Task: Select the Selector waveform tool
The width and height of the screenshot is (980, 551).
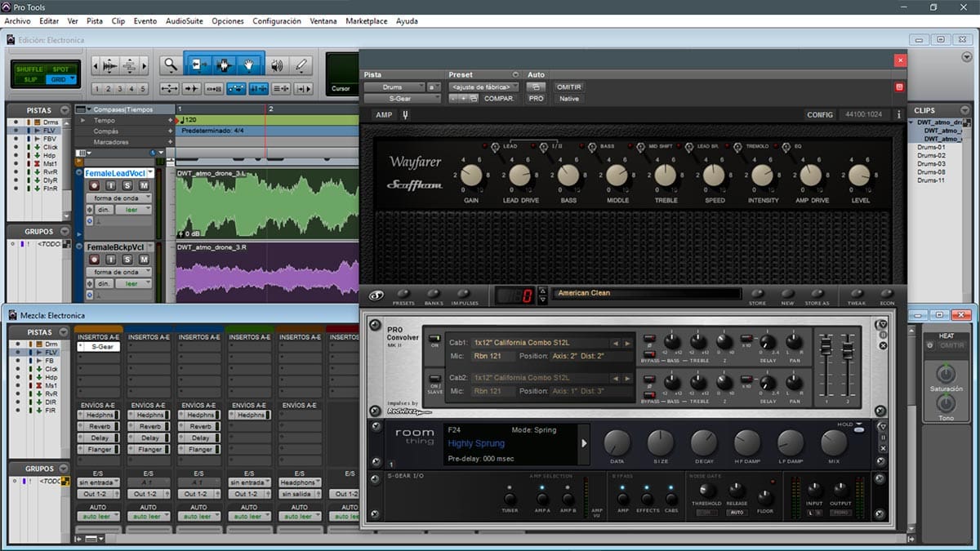Action: (224, 65)
